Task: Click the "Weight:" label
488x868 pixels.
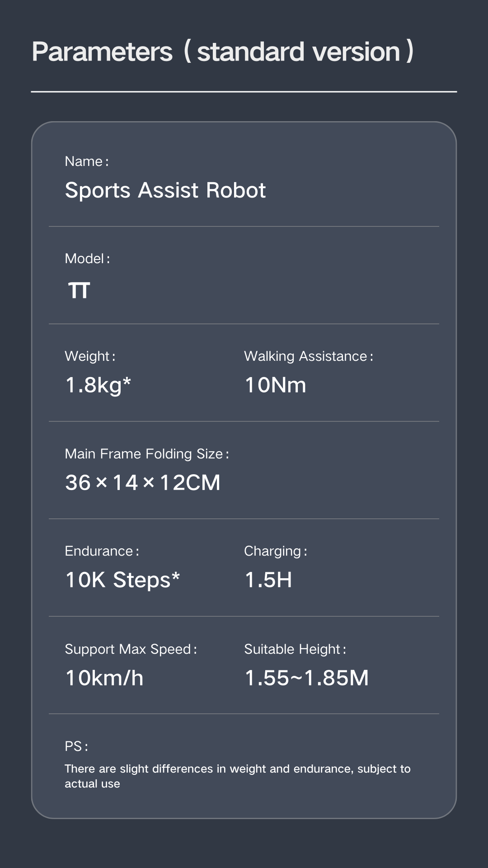Action: [x=90, y=356]
